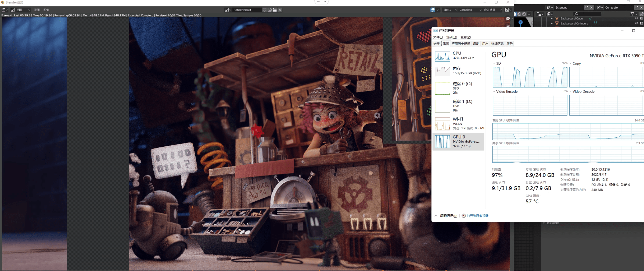Click the new collection icon in outliner
Viewport: 644px width, 271px height.
[x=642, y=14]
